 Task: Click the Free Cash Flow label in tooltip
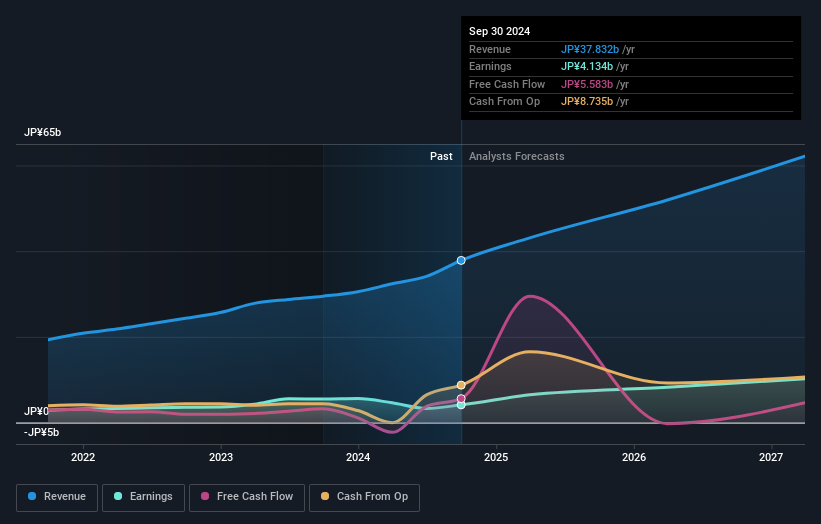(x=507, y=84)
